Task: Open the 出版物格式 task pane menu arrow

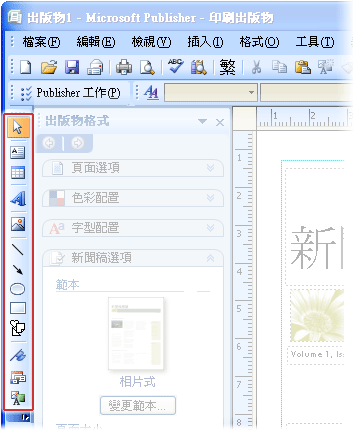Action: 202,121
